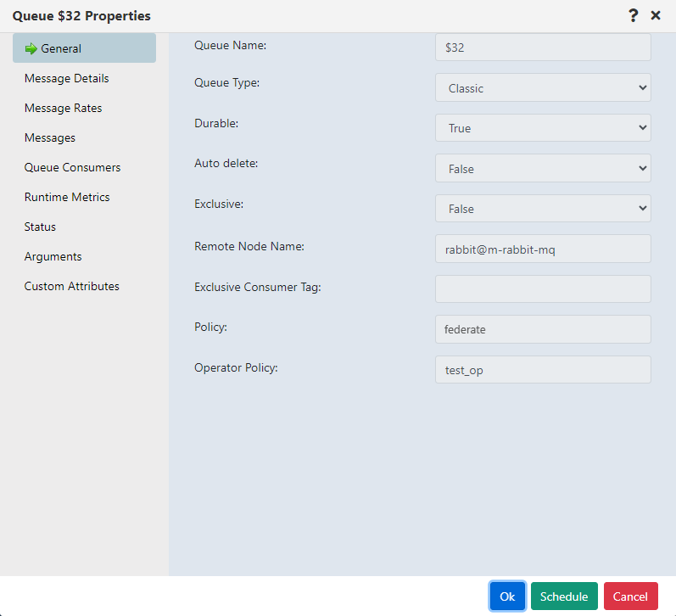Click the help question mark icon
The image size is (676, 616).
click(x=633, y=15)
